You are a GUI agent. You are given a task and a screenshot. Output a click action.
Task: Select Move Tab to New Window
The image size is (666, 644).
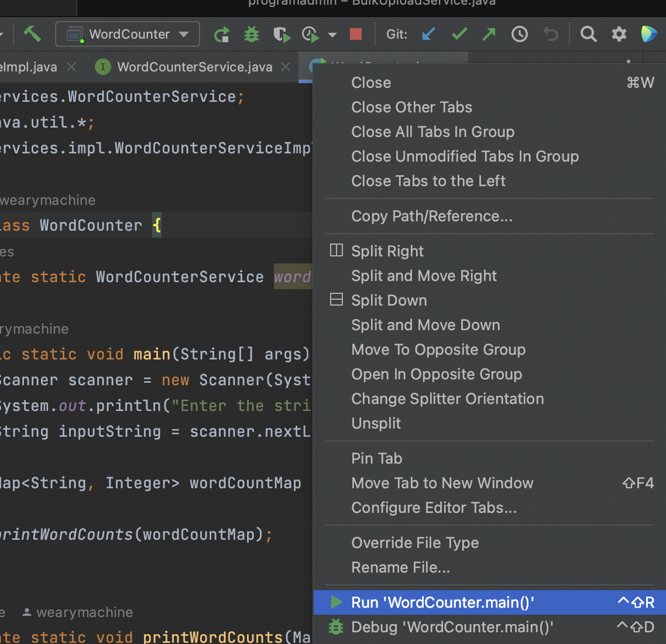click(x=490, y=483)
